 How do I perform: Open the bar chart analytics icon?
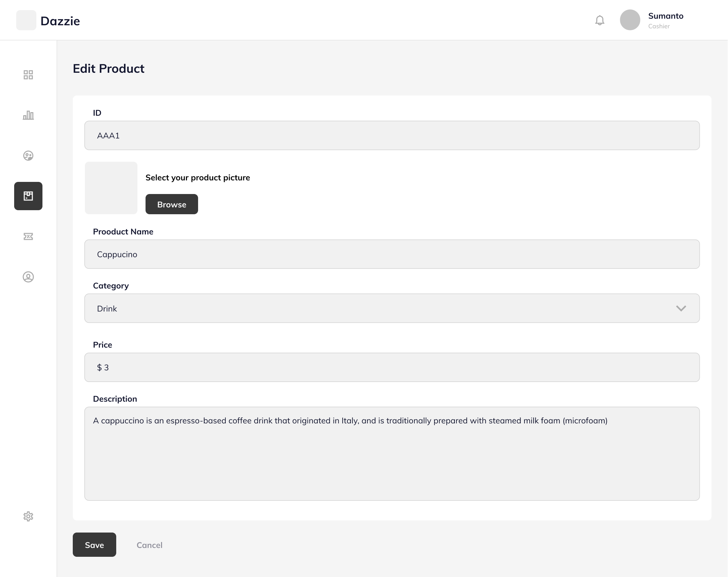(x=28, y=115)
